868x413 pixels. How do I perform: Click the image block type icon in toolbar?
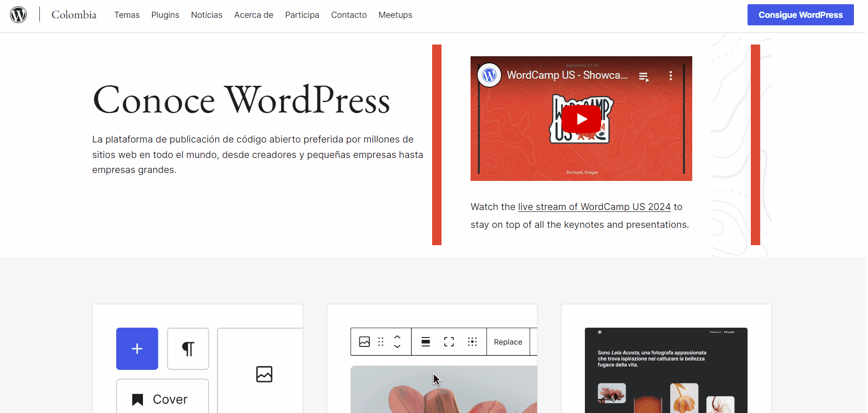click(364, 342)
